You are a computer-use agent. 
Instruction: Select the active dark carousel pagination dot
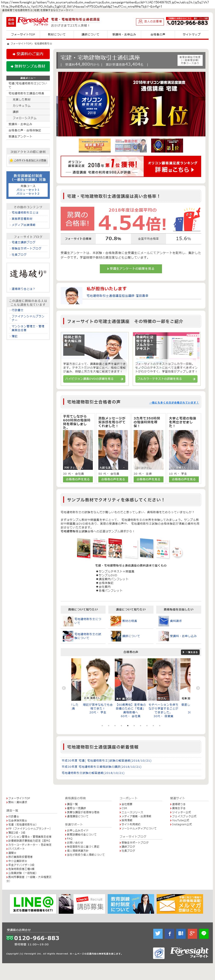(128, 725)
